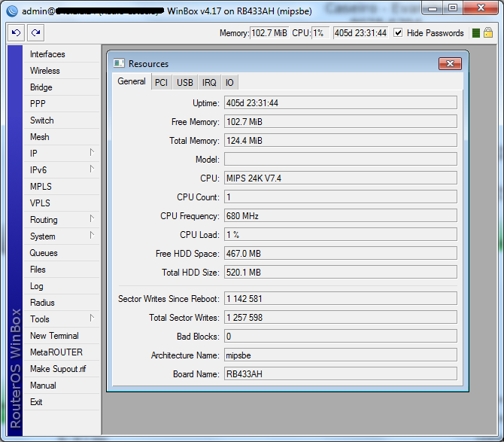This screenshot has height=442, width=504.
Task: Close the WinBox window
Action: tap(481, 8)
